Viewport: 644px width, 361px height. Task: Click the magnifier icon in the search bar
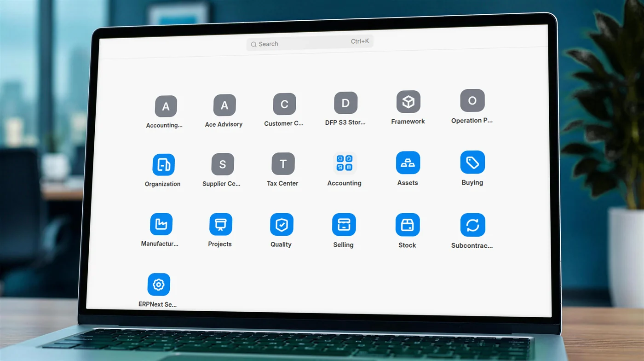253,45
